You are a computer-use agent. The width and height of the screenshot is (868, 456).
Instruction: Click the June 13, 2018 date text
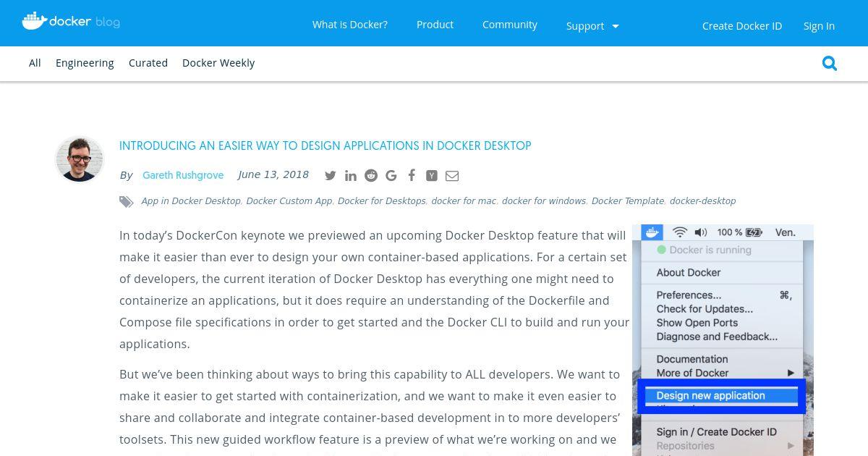pyautogui.click(x=273, y=174)
